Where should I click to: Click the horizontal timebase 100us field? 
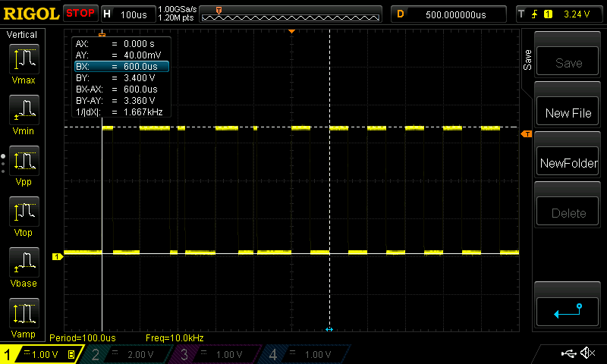128,14
